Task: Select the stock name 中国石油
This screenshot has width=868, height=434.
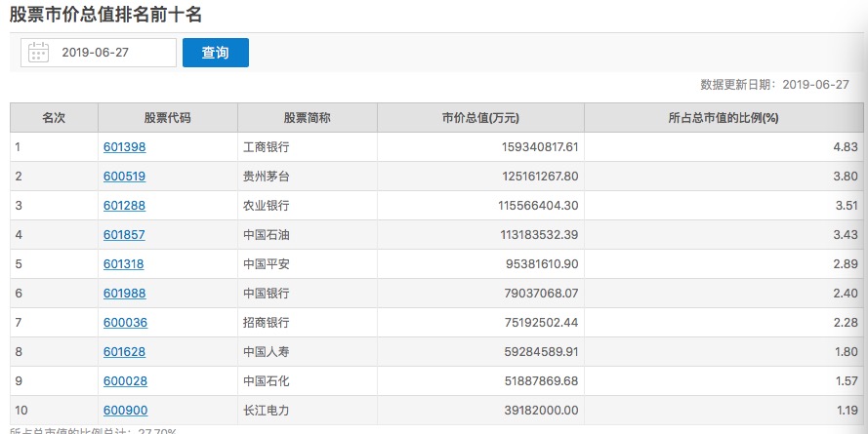Action: (x=267, y=235)
